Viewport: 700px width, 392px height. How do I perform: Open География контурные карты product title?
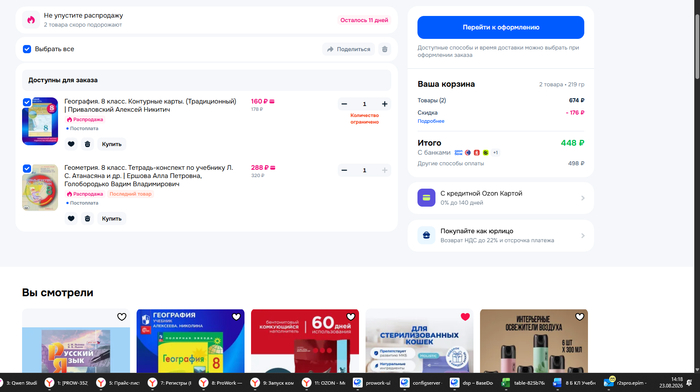(150, 105)
